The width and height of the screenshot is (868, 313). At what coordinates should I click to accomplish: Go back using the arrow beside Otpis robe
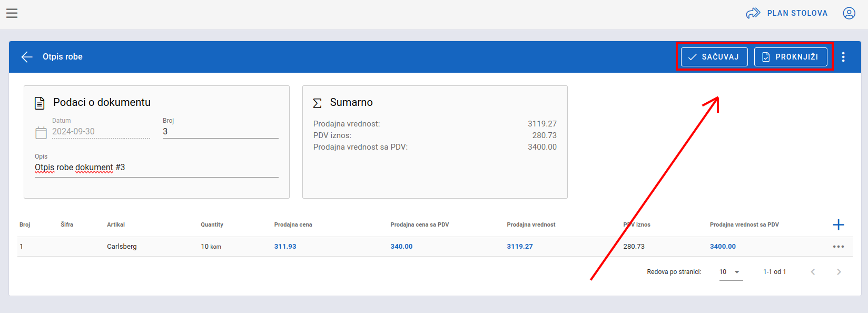(27, 57)
